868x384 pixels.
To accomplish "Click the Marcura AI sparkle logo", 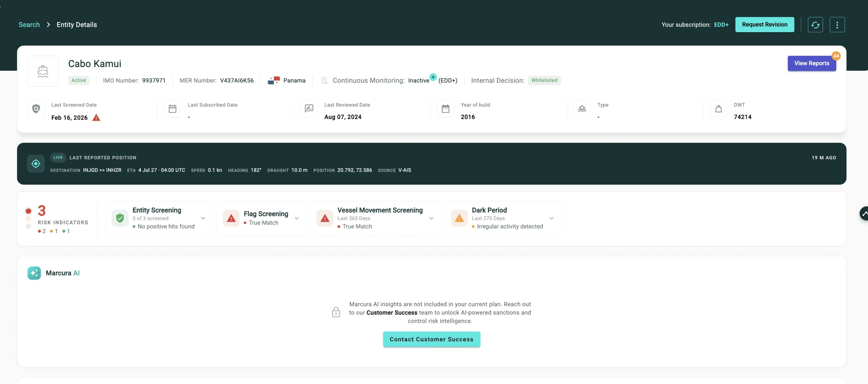I will tap(34, 273).
